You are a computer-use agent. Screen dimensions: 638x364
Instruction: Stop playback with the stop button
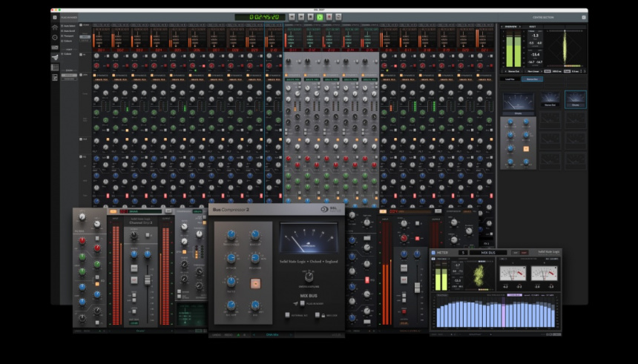click(x=310, y=17)
